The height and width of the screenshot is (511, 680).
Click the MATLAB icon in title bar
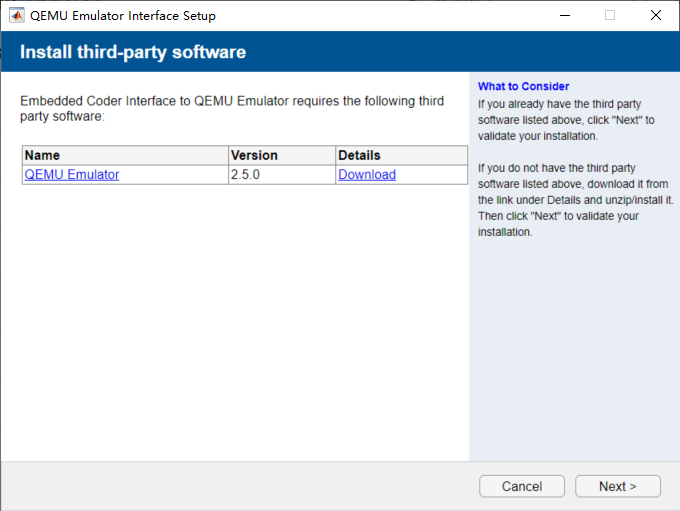[16, 16]
